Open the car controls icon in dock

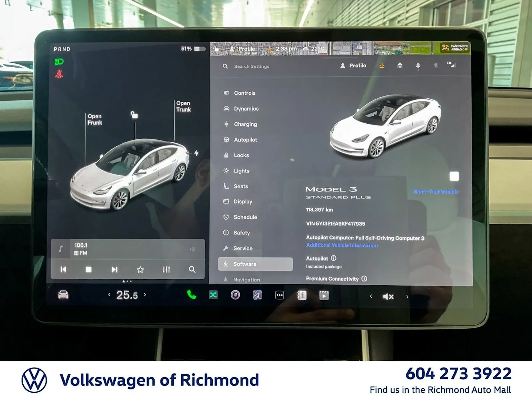pos(63,295)
